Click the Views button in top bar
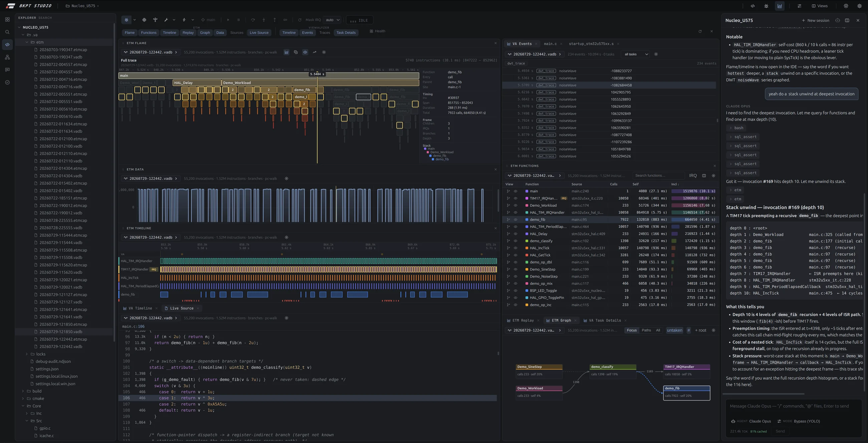The width and height of the screenshot is (868, 443). [x=820, y=6]
